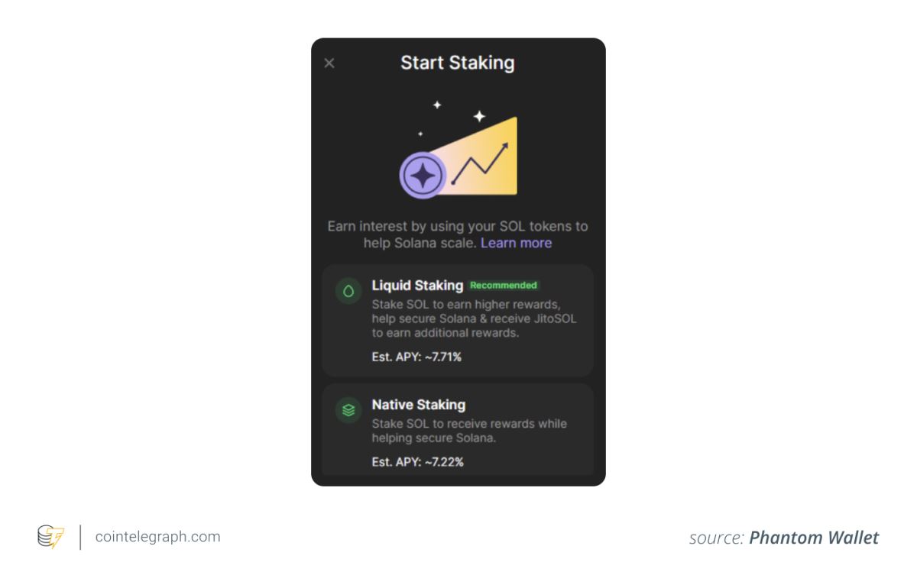Click the stacked layers icon beside Native Staking

[348, 411]
